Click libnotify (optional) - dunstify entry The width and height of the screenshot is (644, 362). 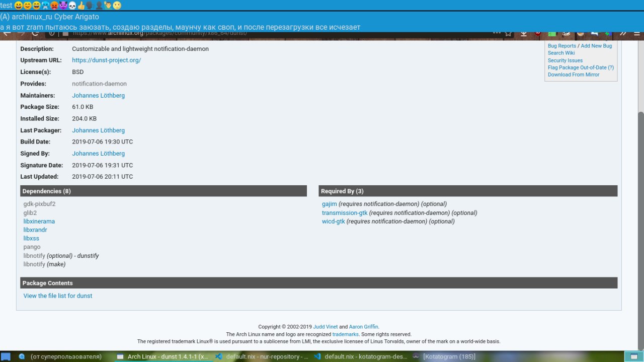(x=61, y=256)
